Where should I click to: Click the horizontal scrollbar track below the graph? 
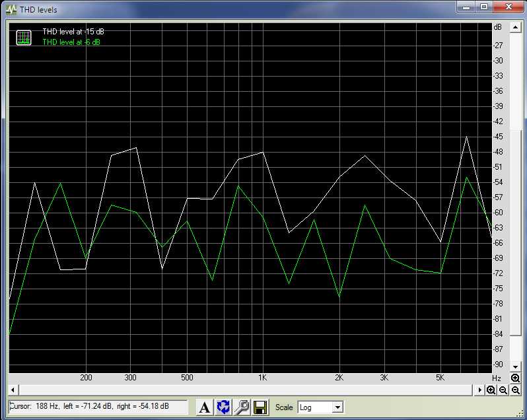pos(244,390)
